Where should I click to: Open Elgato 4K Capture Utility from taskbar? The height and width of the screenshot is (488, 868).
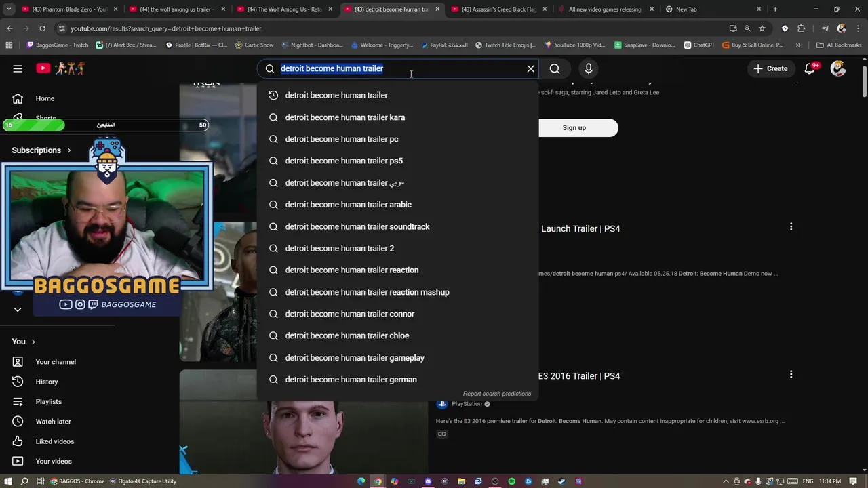pos(144,481)
